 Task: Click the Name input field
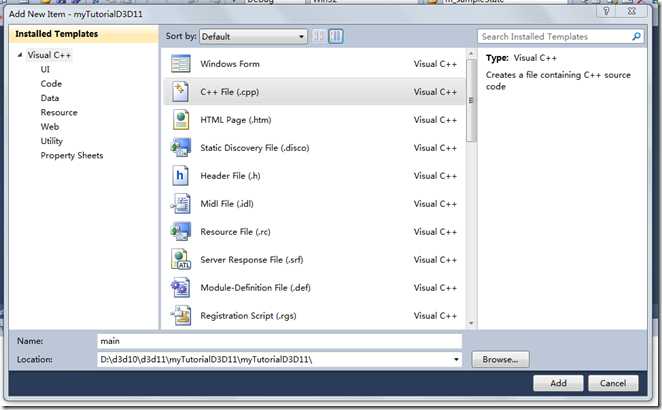click(x=279, y=341)
